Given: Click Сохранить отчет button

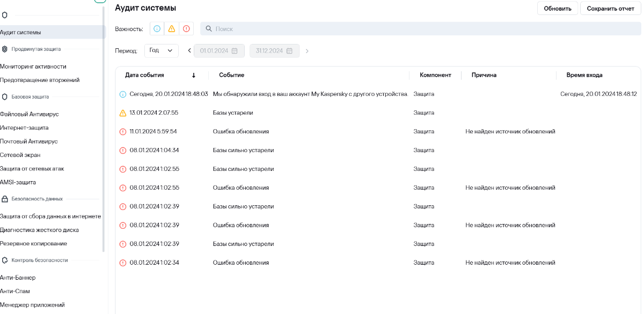Looking at the screenshot, I should click(x=610, y=9).
